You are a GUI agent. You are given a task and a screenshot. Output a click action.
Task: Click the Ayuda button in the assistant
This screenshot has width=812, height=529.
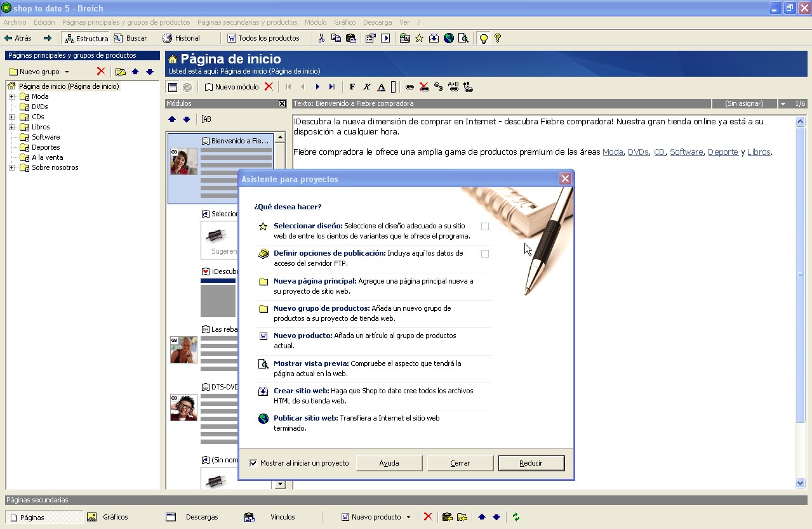point(389,463)
